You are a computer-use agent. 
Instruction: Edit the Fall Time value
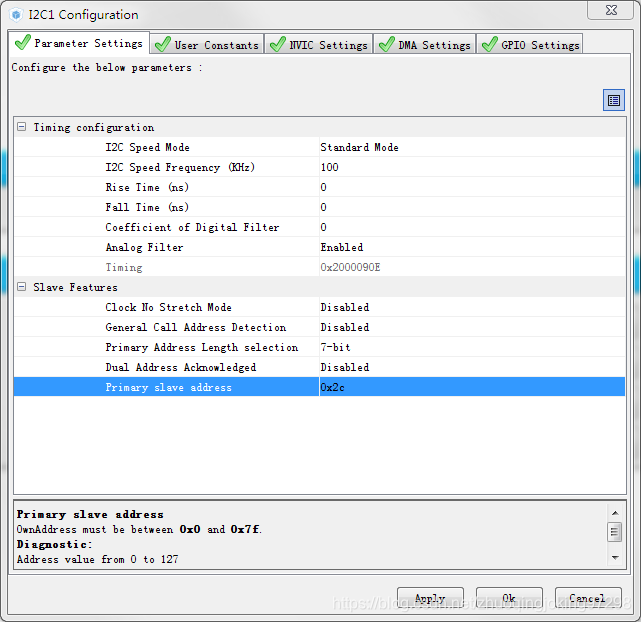[472, 207]
